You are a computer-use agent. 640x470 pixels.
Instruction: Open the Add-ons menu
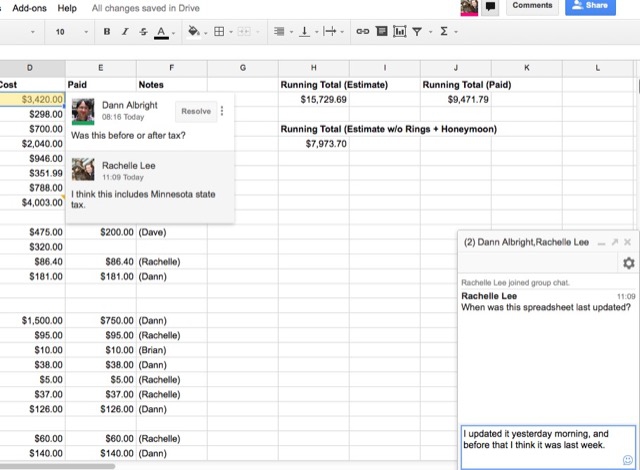(x=29, y=8)
